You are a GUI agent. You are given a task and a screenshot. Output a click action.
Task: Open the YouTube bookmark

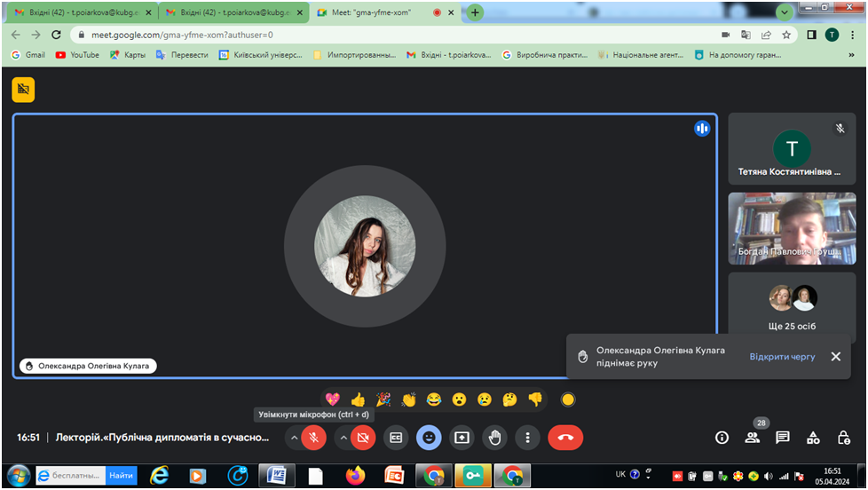(x=77, y=54)
